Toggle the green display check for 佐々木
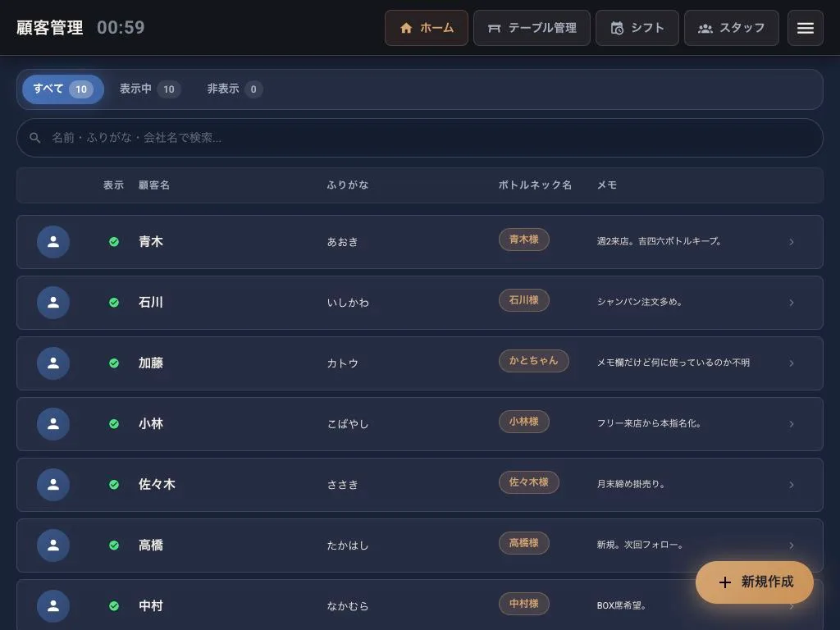 pyautogui.click(x=113, y=484)
